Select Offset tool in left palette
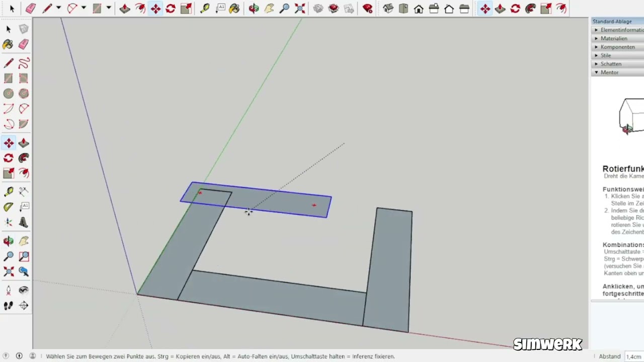The height and width of the screenshot is (362, 644). [24, 173]
